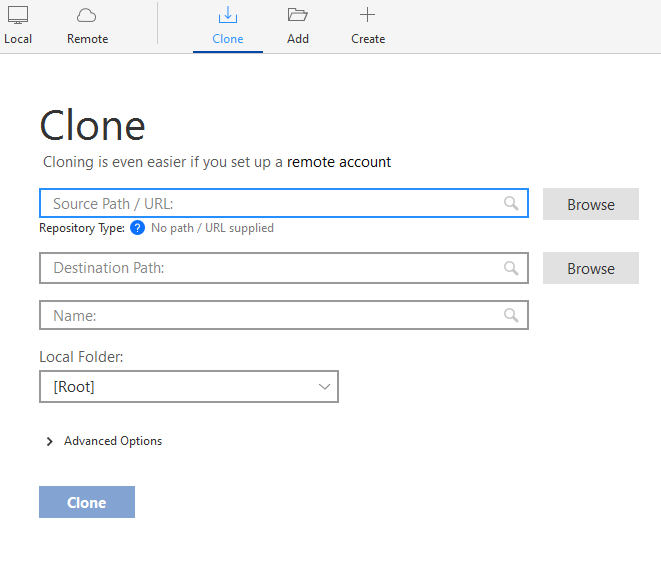Screen dimensions: 661x566
Task: Click the Add open-folder icon
Action: pos(297,15)
